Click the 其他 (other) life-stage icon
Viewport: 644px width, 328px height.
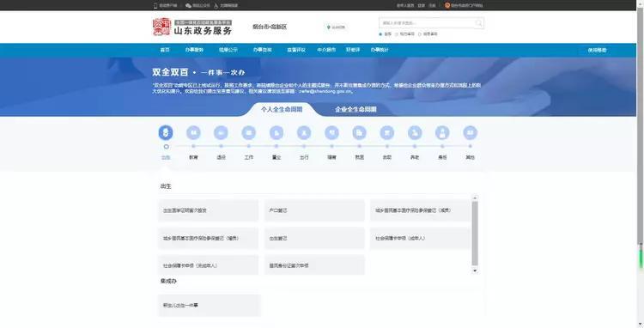coord(471,132)
